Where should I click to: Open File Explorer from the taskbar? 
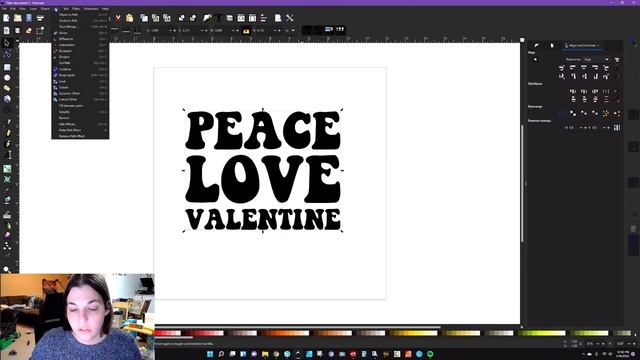pos(265,354)
